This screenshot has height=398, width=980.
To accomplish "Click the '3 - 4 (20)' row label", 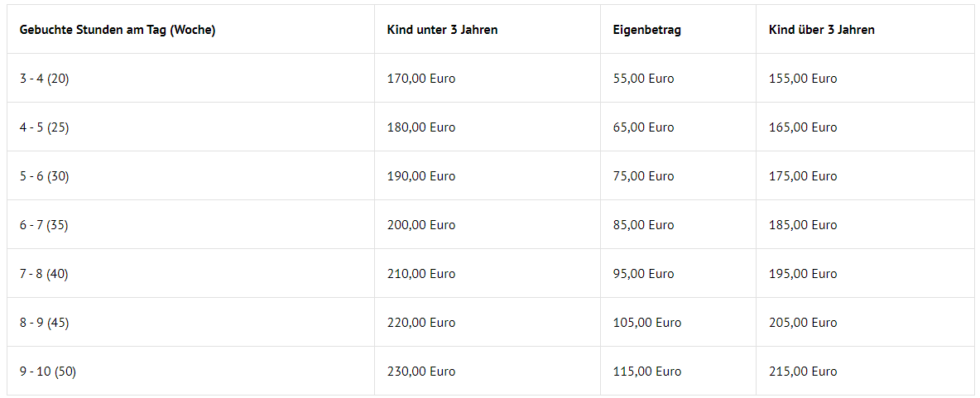I will coord(45,79).
